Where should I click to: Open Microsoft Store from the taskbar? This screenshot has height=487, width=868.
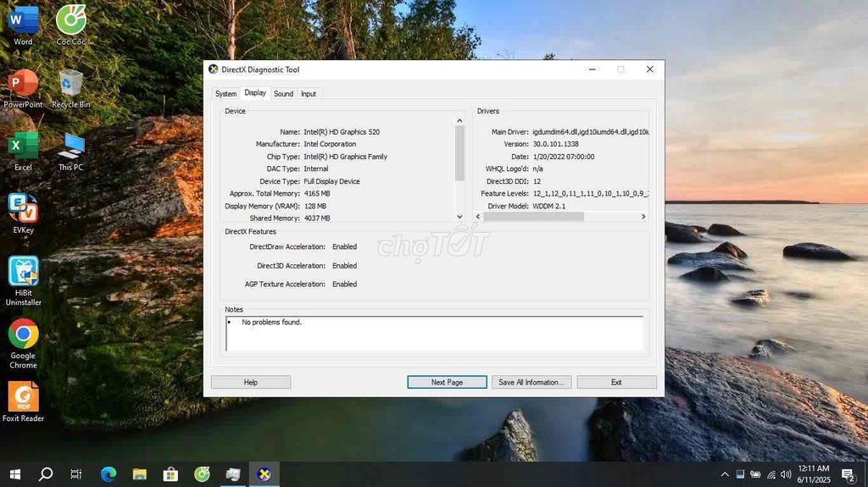tap(170, 474)
